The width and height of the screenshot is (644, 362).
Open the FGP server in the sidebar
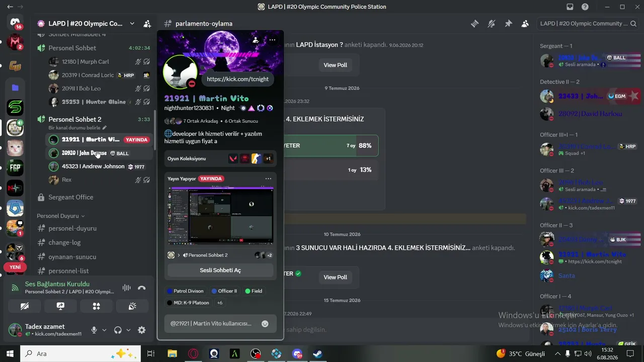15,168
